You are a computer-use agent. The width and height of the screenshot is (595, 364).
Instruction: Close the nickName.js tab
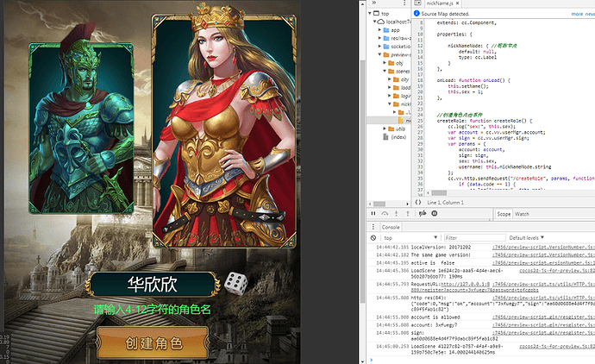pos(458,3)
